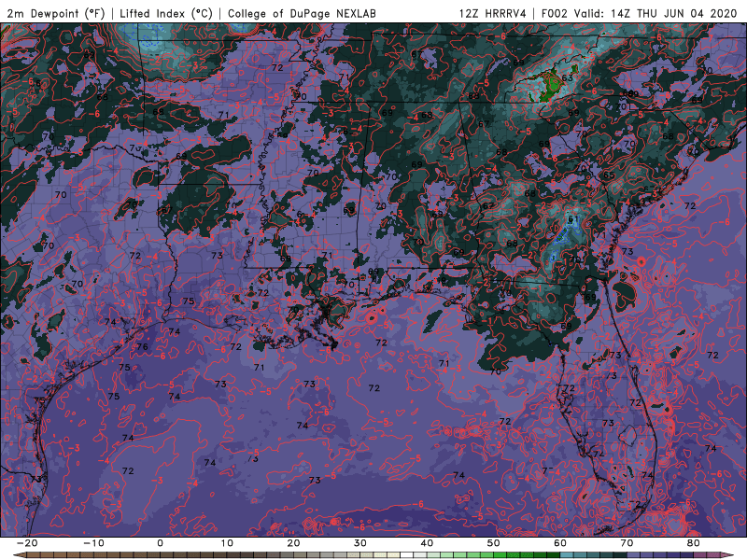Click the 70 tick label on the color scale
Viewport: 747px width, 560px height.
coord(627,543)
